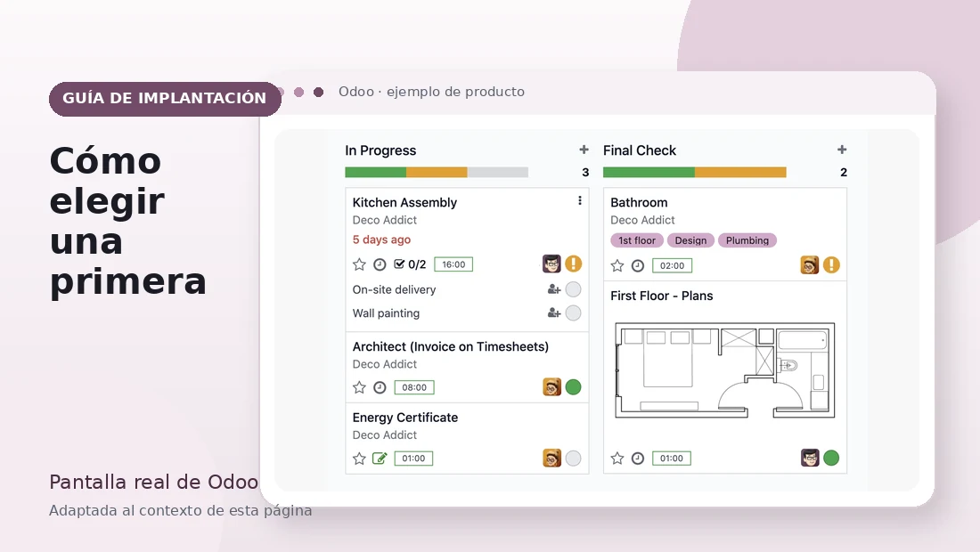Open assignee avatar on Architect card
Screen dimensions: 980x552
point(551,387)
